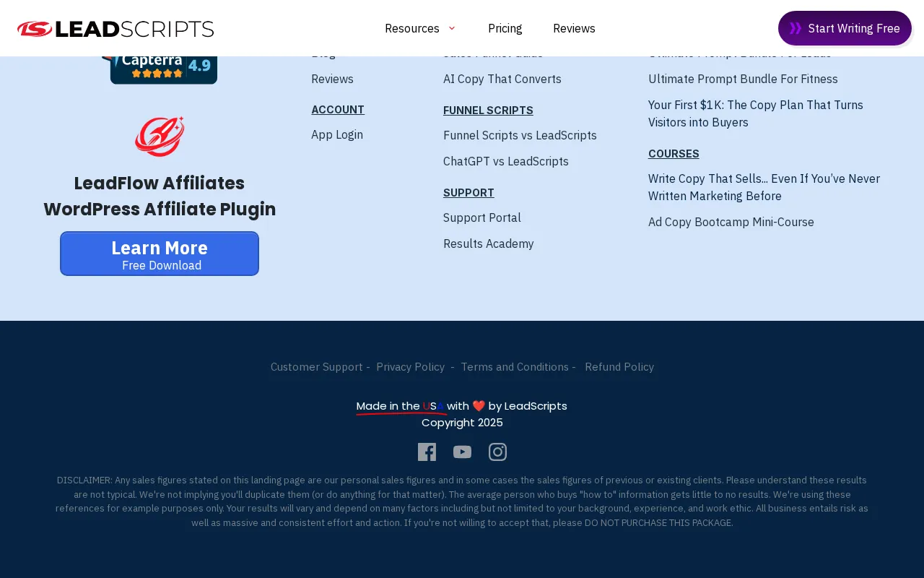Open the App Login link
924x578 pixels.
(x=337, y=134)
